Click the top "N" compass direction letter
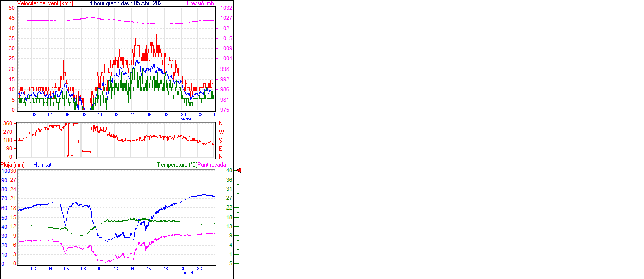 [220, 123]
